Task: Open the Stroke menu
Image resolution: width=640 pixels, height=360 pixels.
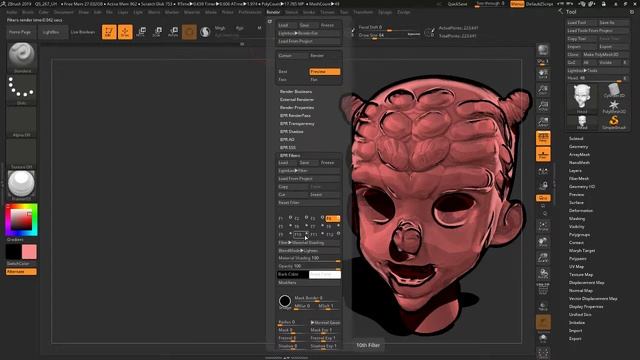Action: (309, 12)
